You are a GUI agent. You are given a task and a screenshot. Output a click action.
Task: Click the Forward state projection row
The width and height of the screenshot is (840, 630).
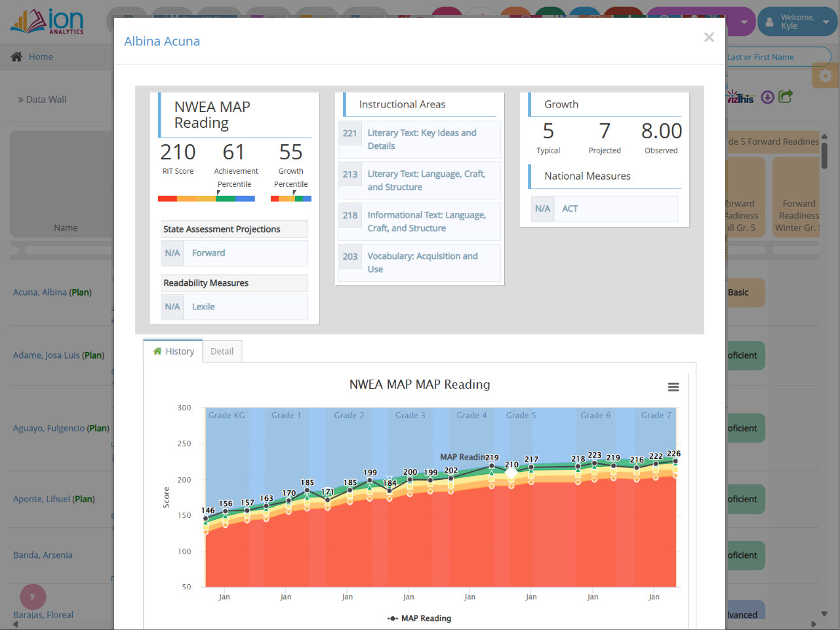[x=235, y=253]
